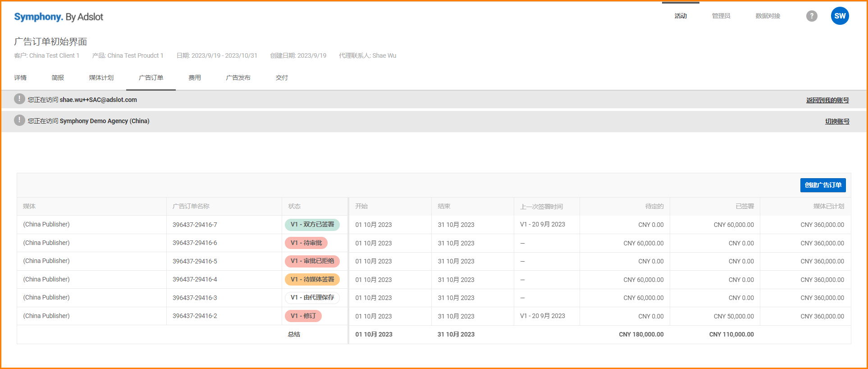Click the V1 - 待媒体签署 status badge
The image size is (868, 369).
(312, 280)
